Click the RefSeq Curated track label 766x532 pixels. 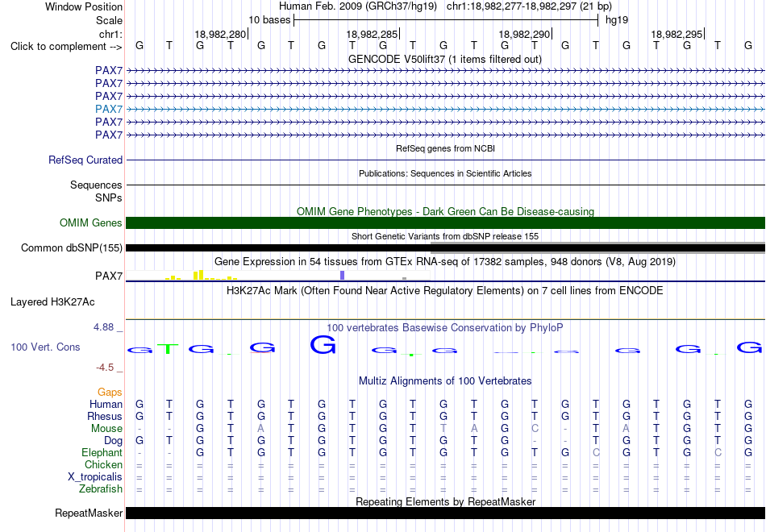[x=85, y=160]
